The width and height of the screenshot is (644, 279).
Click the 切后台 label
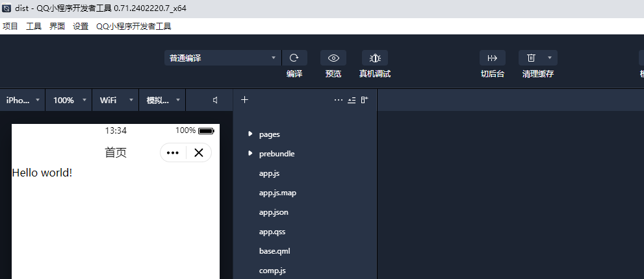point(493,74)
